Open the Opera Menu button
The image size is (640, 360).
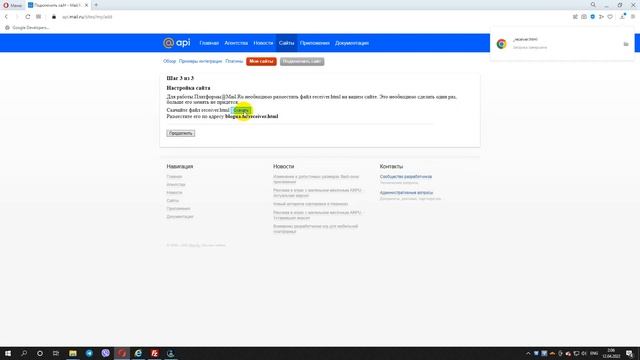(12, 5)
